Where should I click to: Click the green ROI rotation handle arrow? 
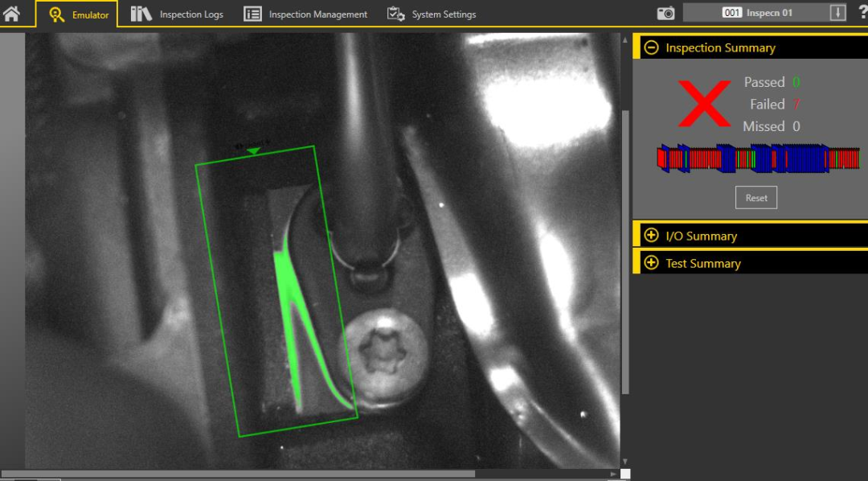click(253, 150)
